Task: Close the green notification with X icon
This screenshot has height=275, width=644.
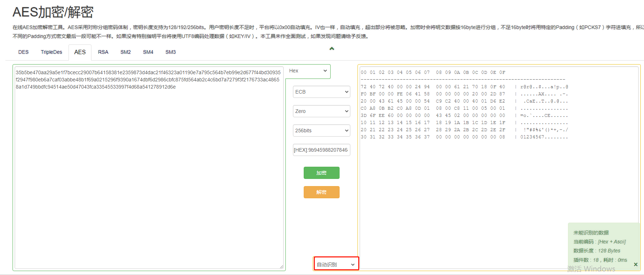Action: point(636,265)
